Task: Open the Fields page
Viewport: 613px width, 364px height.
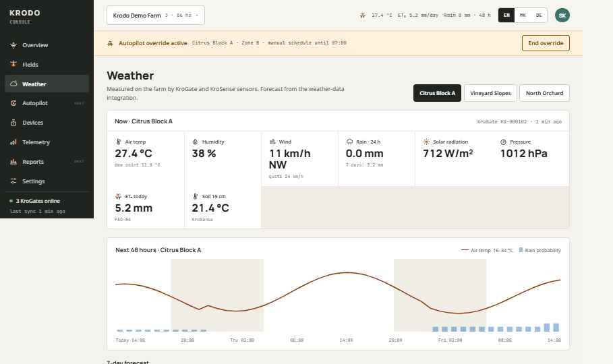Action: coord(47,64)
